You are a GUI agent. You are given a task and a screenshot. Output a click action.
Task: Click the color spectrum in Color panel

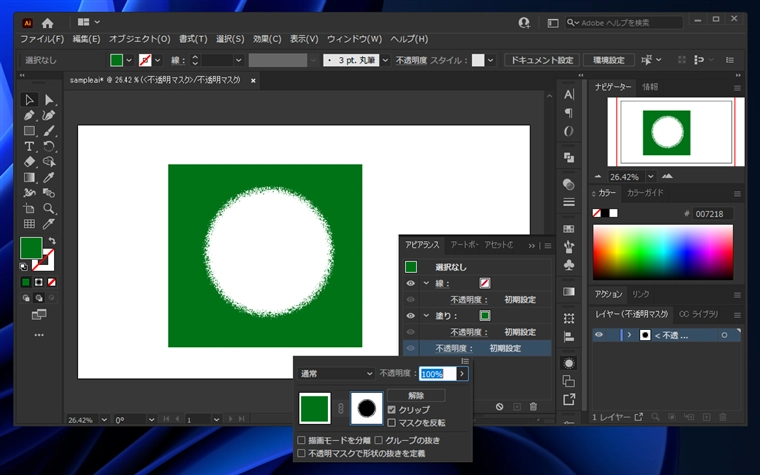click(663, 252)
